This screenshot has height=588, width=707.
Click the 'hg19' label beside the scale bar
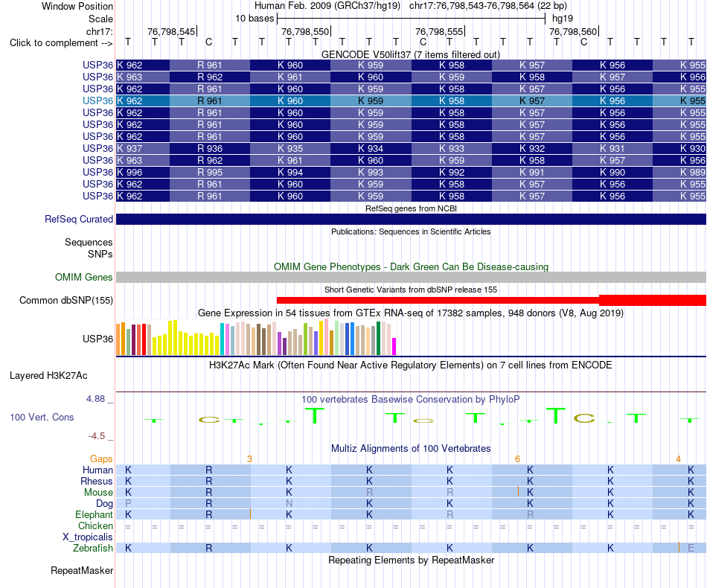coord(563,19)
